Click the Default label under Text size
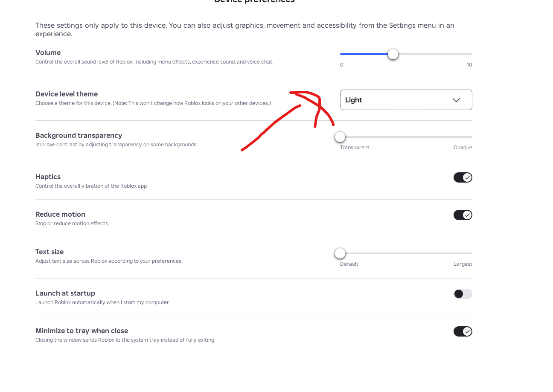Screen dimensions: 553x392 coord(349,264)
